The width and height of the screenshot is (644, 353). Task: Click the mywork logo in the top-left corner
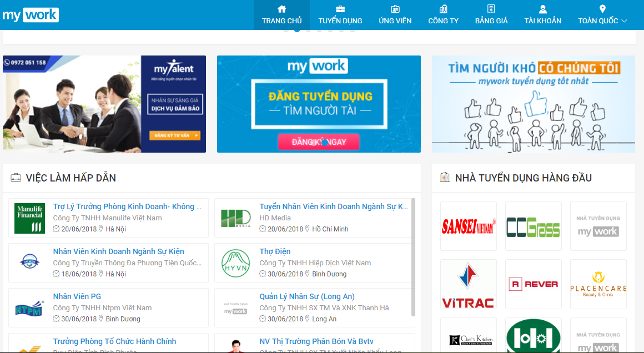coord(31,14)
